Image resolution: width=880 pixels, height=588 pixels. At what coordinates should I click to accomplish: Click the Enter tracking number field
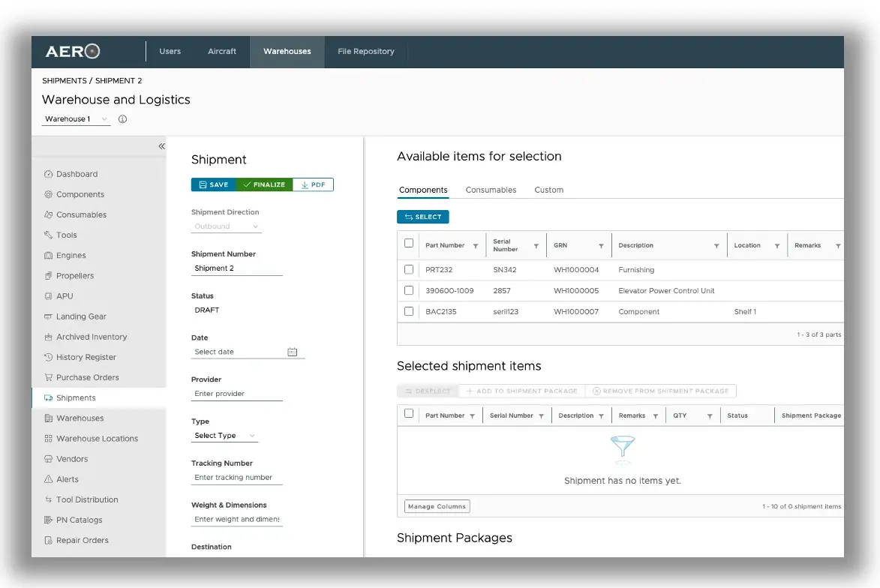coord(236,478)
